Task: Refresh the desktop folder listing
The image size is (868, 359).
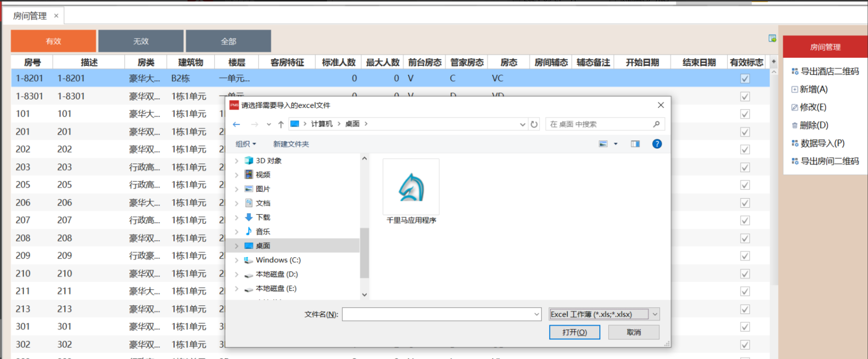Action: tap(534, 124)
